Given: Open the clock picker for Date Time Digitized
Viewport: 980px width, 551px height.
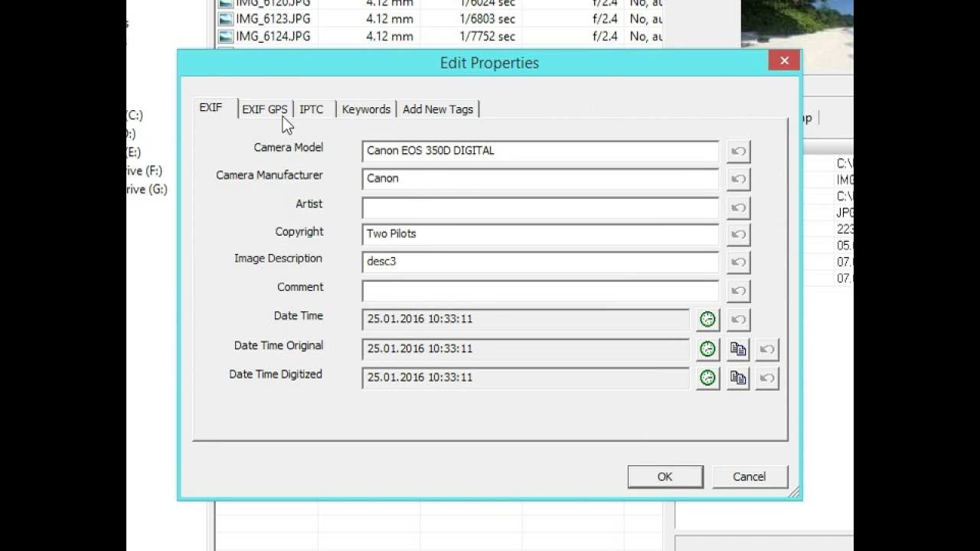Looking at the screenshot, I should pyautogui.click(x=707, y=378).
